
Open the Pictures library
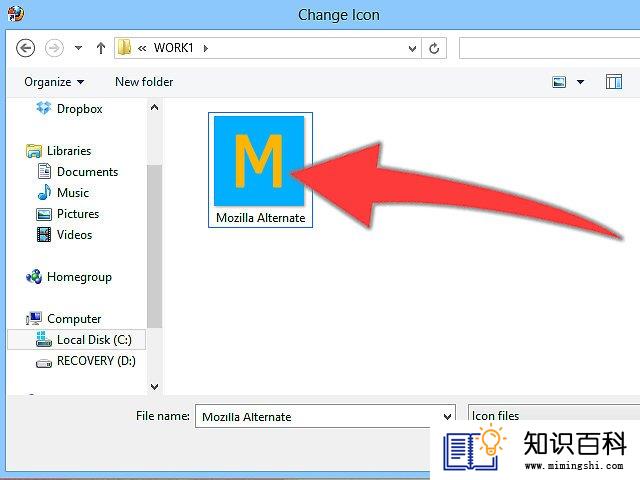click(78, 214)
